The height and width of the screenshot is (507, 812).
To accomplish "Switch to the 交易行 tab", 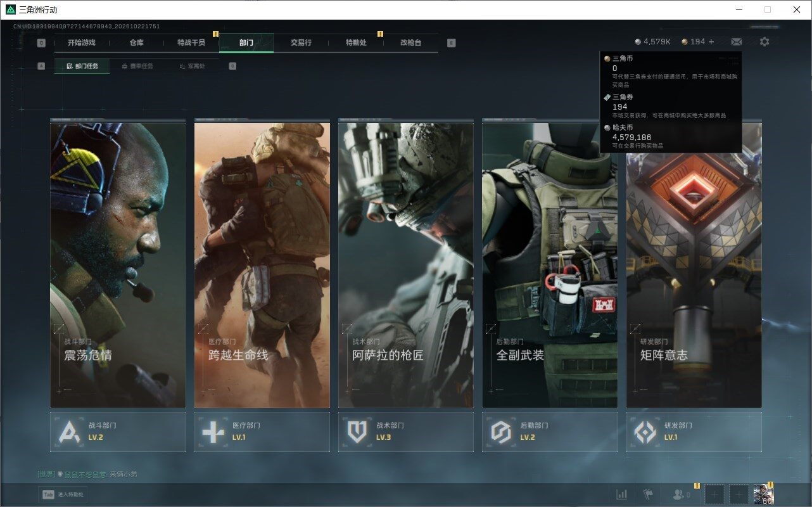I will point(301,42).
